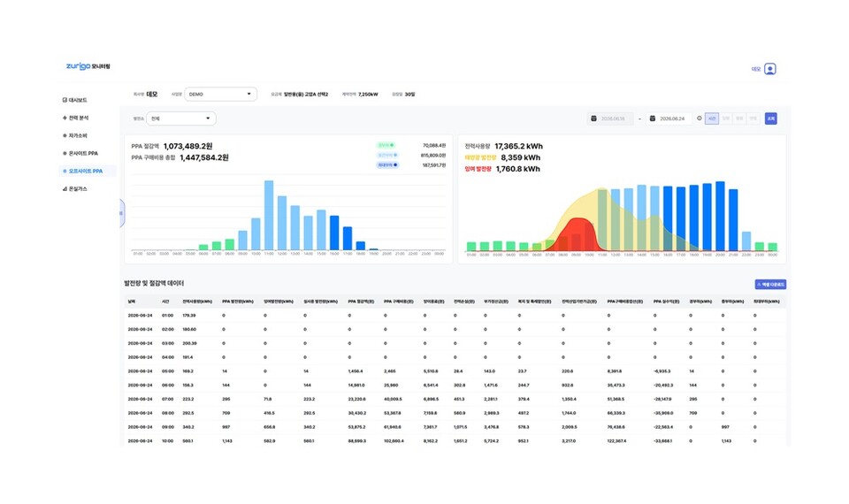849x504 pixels.
Task: Toggle the light blue 중간부하 legend pill
Action: [387, 156]
